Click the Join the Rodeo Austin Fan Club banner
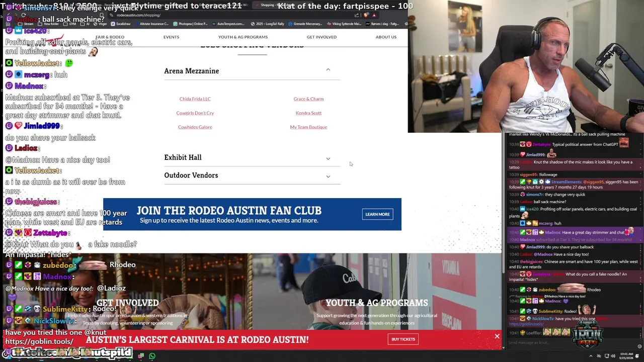Screen dimensions: 644x362 click(x=252, y=214)
